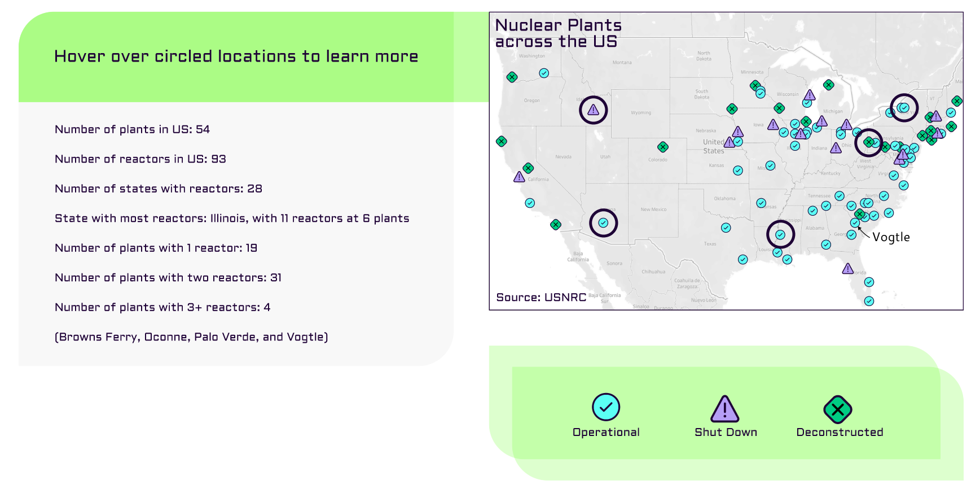The image size is (980, 493).
Task: Click the circled shut down marker in Idaho
Action: pyautogui.click(x=593, y=110)
